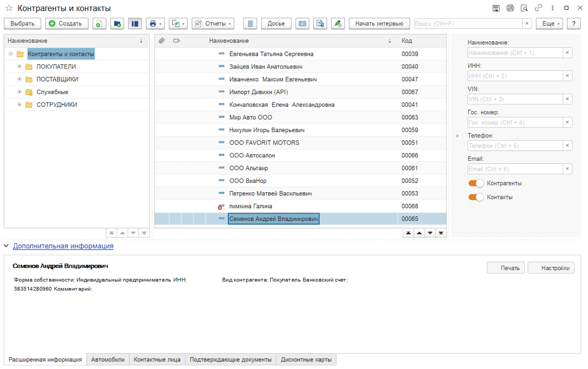The width and height of the screenshot is (588, 369).
Task: Click the paperclip attachment column header
Action: (162, 41)
